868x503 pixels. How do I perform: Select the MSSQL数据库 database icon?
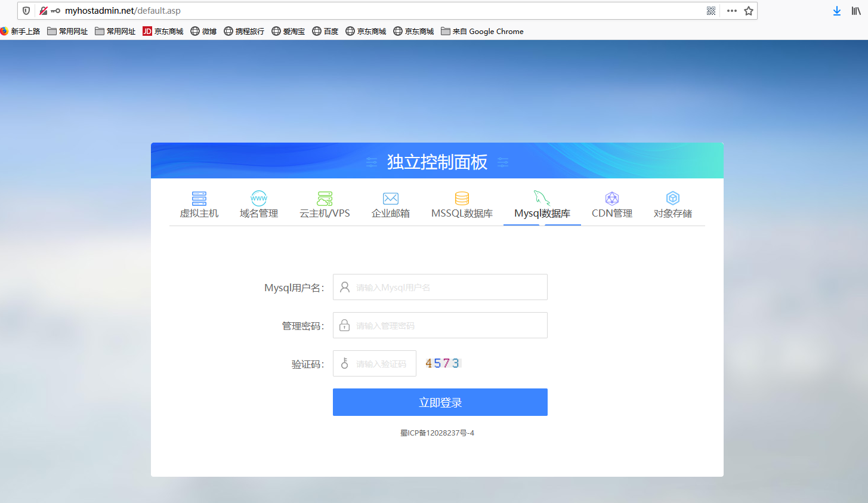pyautogui.click(x=461, y=197)
